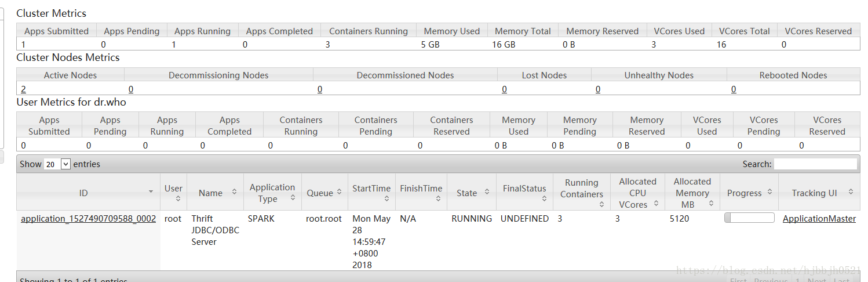Sort by Tracking UI column arrows
The image size is (868, 282).
coord(851,192)
